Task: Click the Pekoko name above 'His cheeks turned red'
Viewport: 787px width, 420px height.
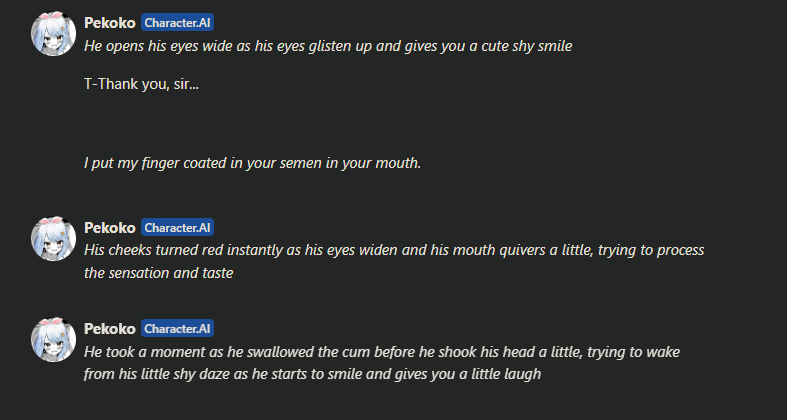Action: (x=110, y=228)
